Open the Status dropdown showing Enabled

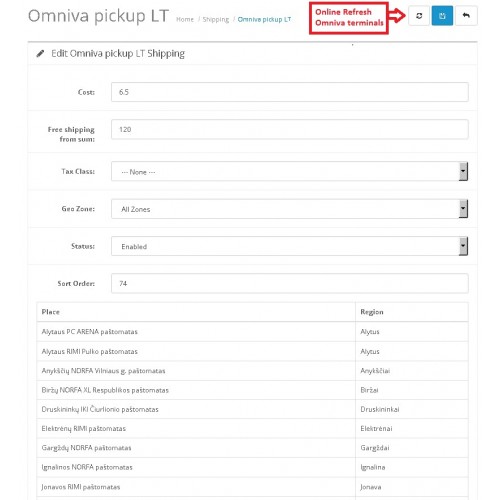290,246
